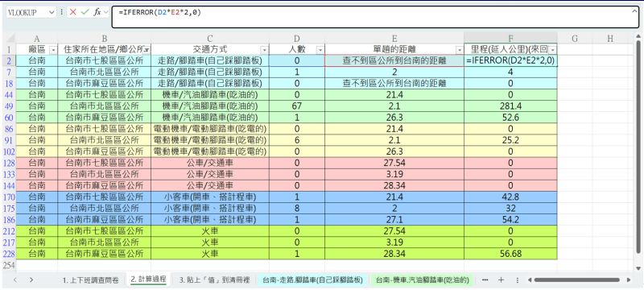Click cell F2 containing the IFERROR formula
Screen dimensions: 644x290
510,60
